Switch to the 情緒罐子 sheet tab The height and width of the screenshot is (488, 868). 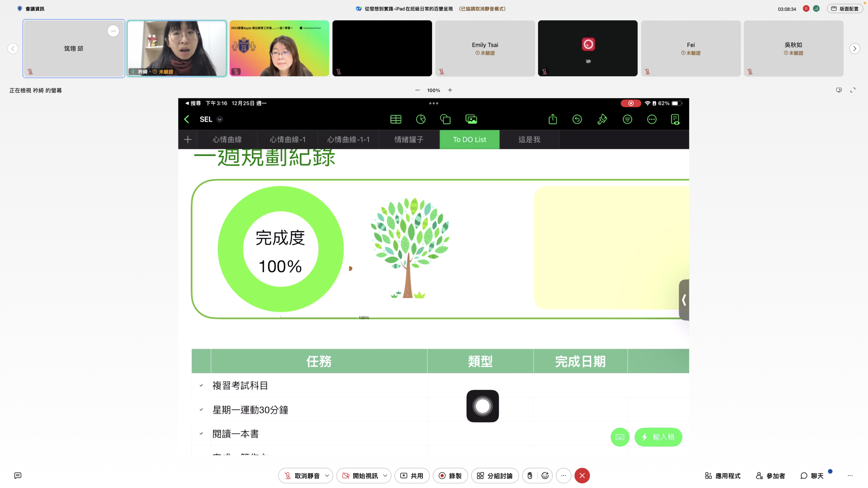pos(409,140)
